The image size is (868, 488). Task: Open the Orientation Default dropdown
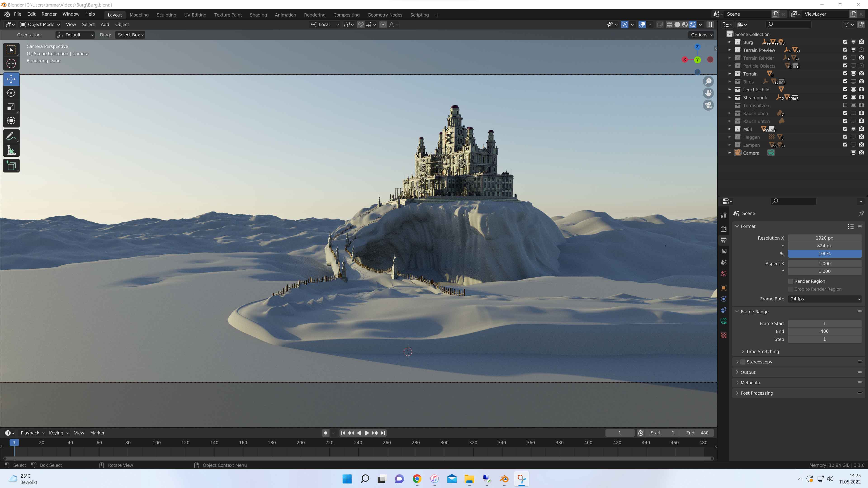(x=75, y=35)
